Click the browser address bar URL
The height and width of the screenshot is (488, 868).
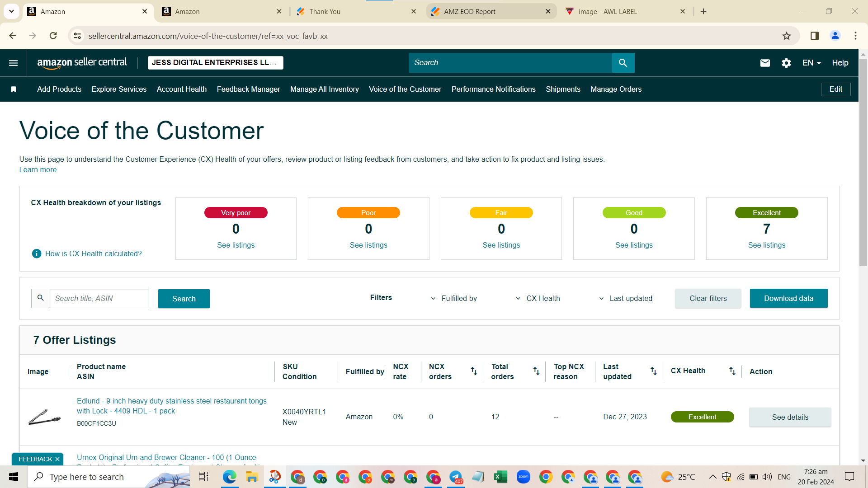pos(208,36)
